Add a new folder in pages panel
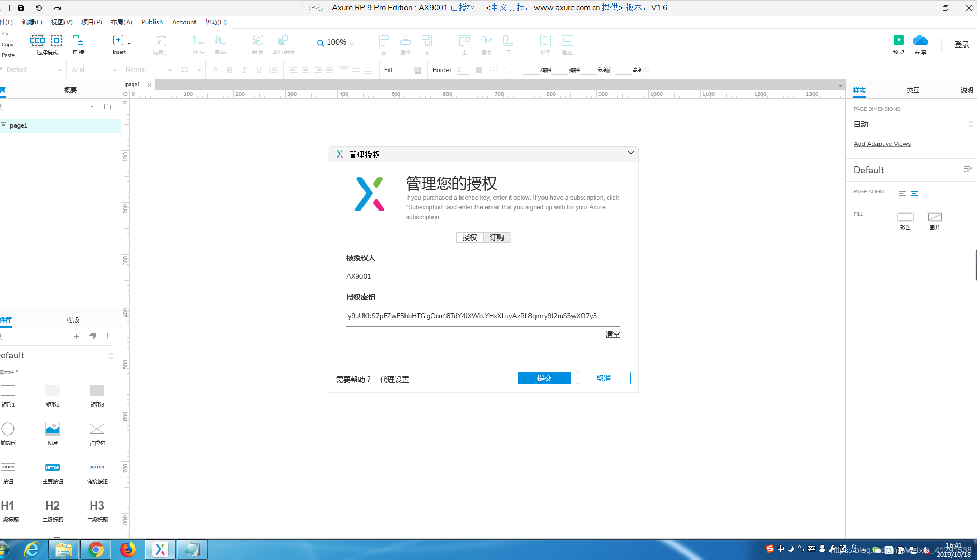This screenshot has width=977, height=560. click(107, 106)
